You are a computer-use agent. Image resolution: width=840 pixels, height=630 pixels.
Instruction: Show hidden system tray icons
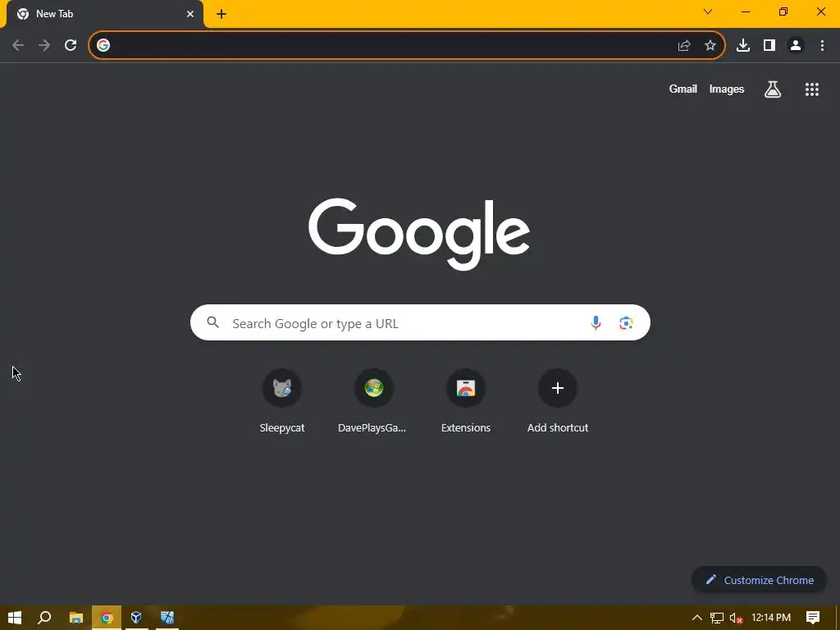pyautogui.click(x=697, y=618)
